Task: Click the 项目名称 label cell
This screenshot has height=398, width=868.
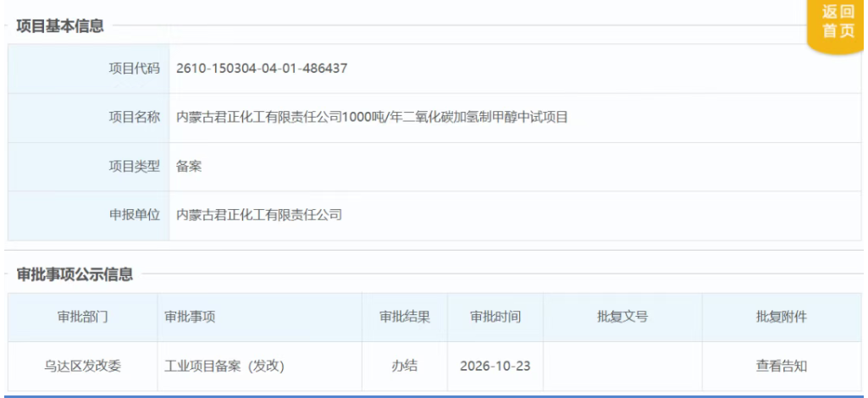Action: 89,118
